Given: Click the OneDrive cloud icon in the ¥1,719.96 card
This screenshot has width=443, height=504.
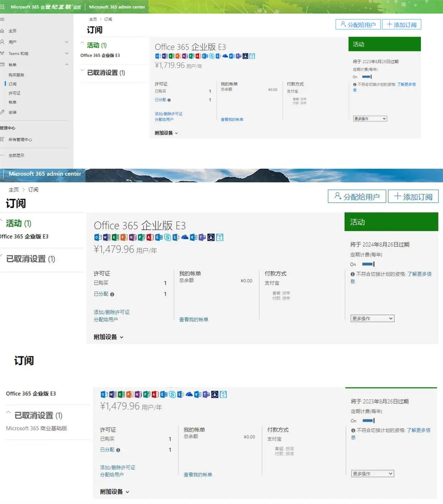Looking at the screenshot, I should click(x=225, y=56).
